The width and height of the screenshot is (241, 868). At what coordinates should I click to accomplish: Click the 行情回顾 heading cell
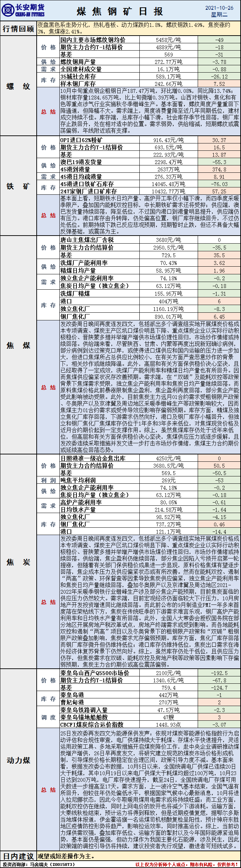click(x=18, y=29)
